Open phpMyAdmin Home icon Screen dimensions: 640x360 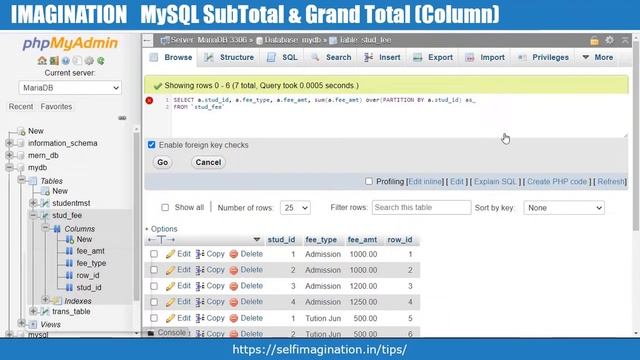(x=42, y=61)
